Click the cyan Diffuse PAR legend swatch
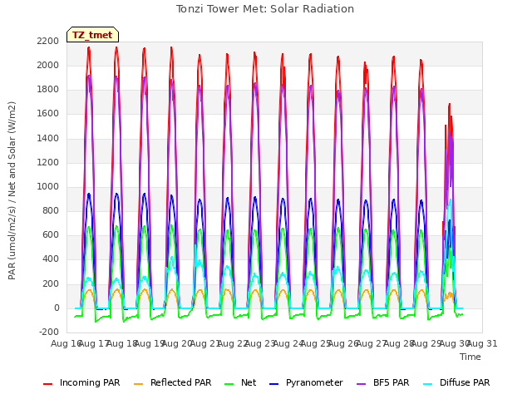 [428, 384]
